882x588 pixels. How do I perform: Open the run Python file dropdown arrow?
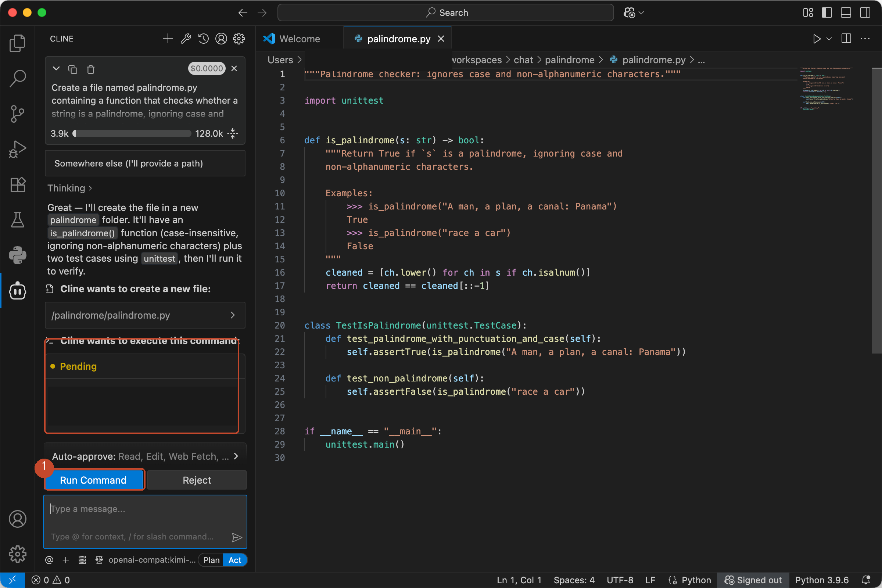coord(829,39)
